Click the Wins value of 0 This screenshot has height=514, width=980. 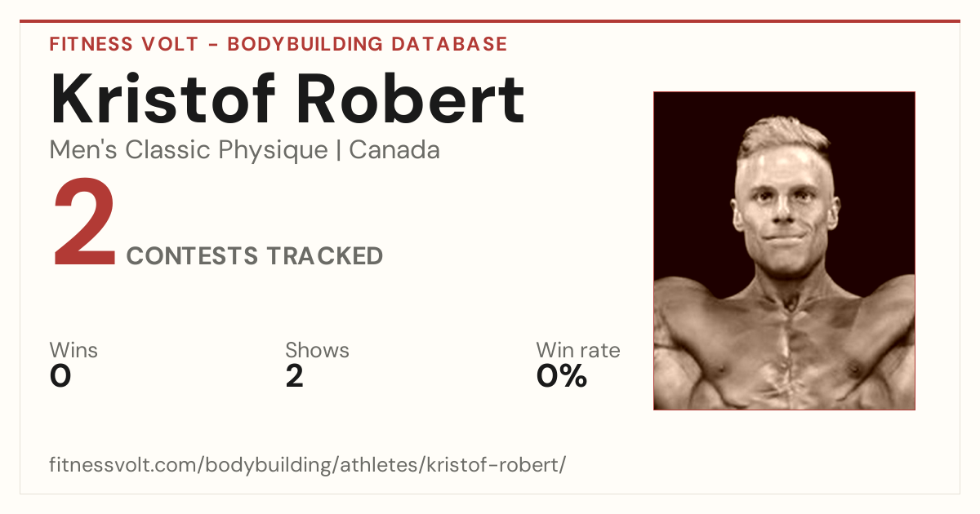[60, 376]
